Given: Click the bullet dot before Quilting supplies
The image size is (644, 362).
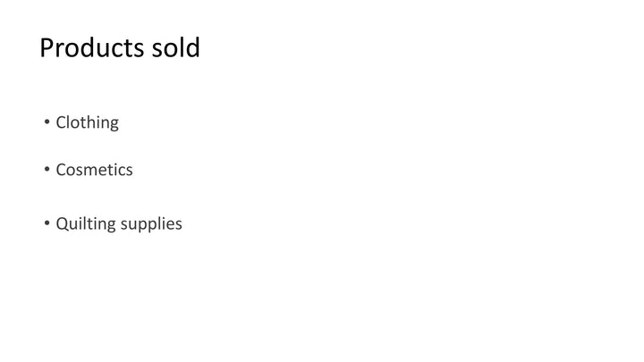Looking at the screenshot, I should coord(47,223).
